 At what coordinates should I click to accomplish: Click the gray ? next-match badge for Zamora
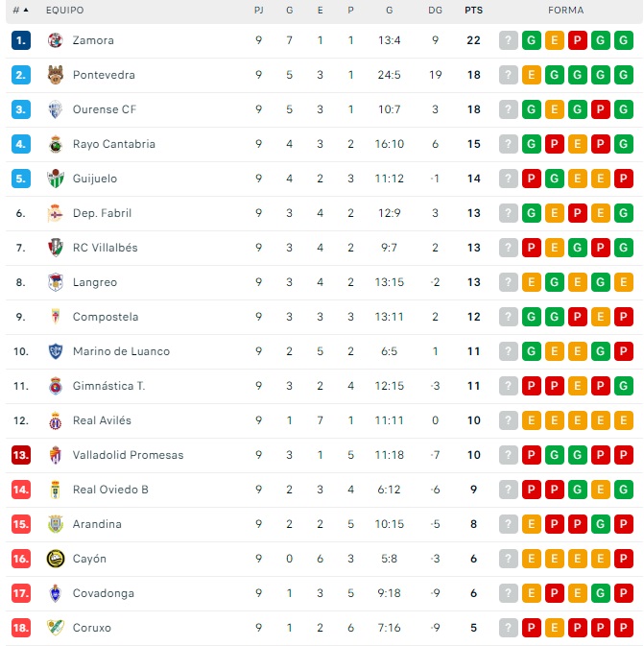(x=509, y=40)
